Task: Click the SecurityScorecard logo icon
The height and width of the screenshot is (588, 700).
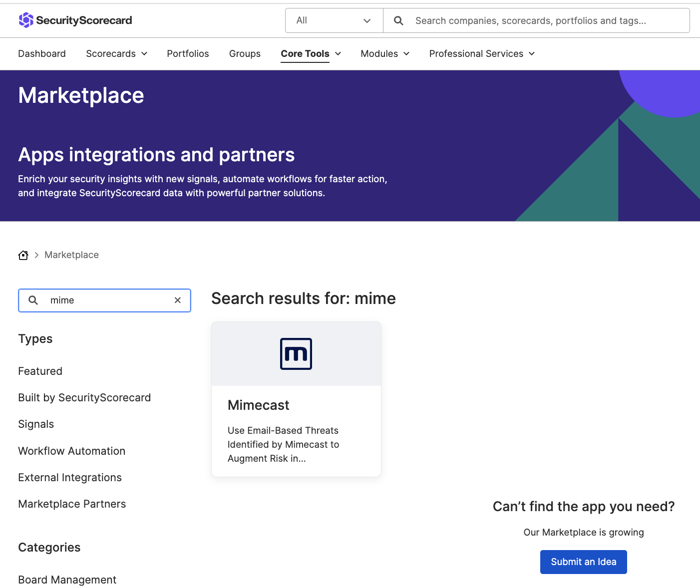Action: (x=24, y=19)
